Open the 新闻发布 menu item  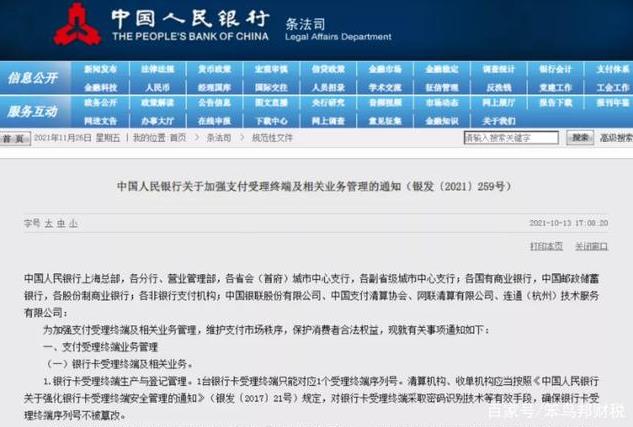click(x=101, y=69)
